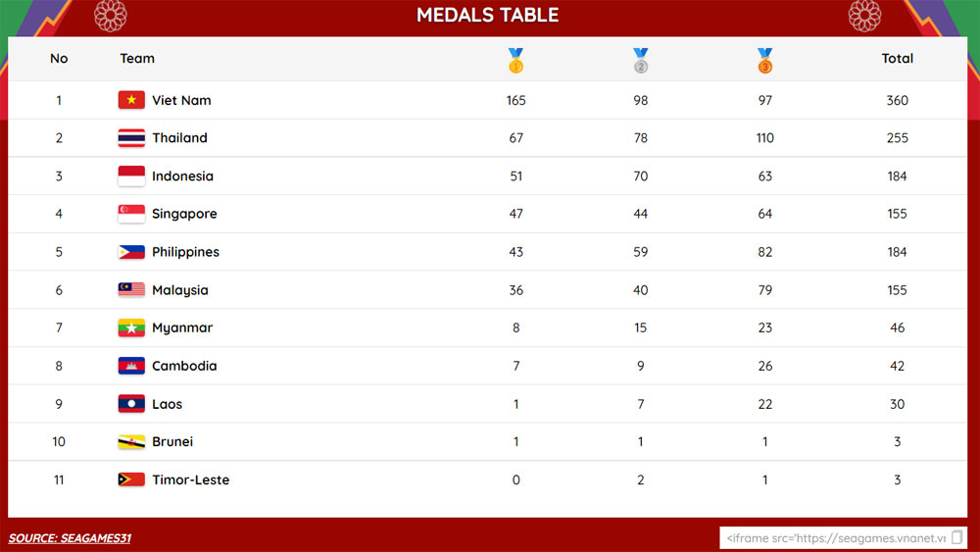
Task: Click the gold medal column icon
Action: coord(516,61)
